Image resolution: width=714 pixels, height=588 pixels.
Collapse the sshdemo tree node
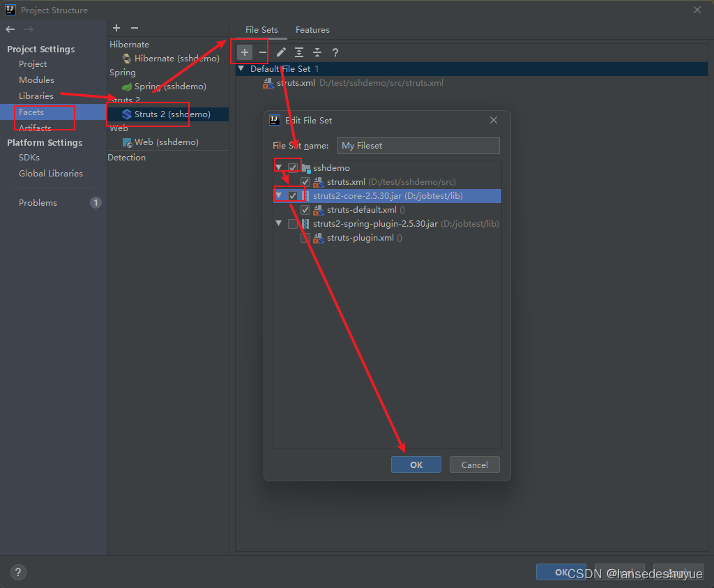[279, 167]
